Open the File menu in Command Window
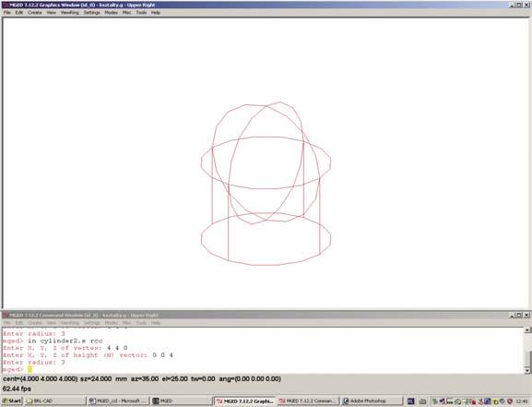Screen dimensions: 532x407 click(6, 323)
